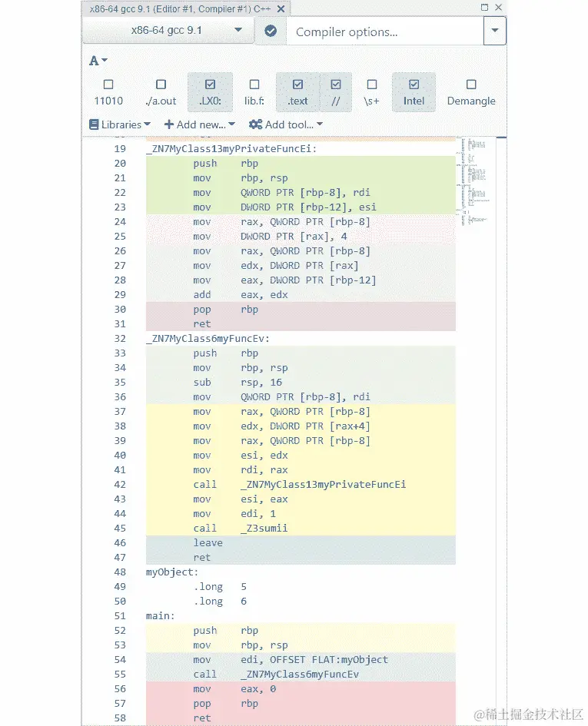The width and height of the screenshot is (588, 726).
Task: Click the gears icon beside Add tool
Action: (255, 124)
